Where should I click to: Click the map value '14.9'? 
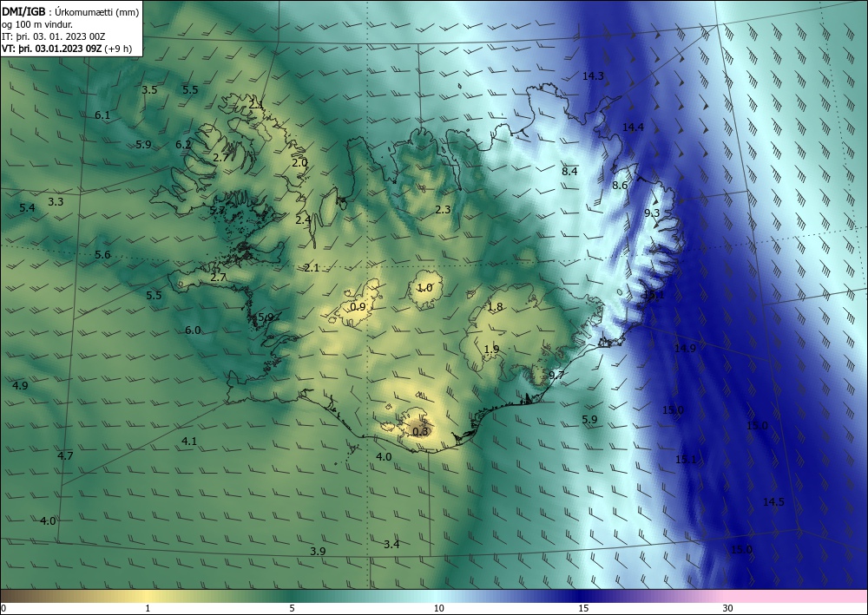click(685, 348)
